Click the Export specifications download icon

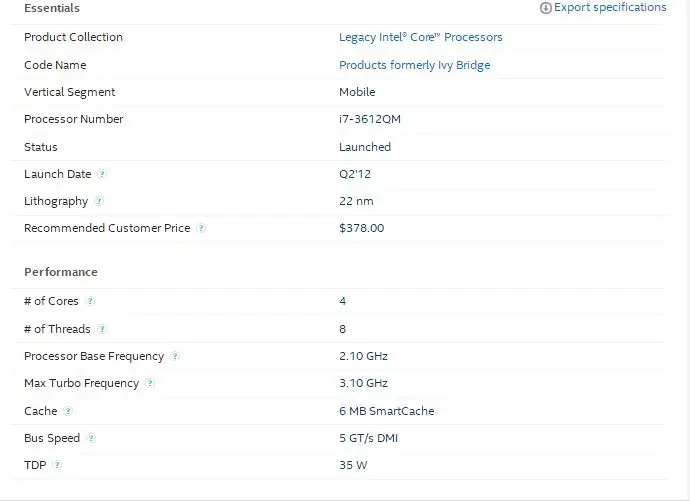coord(546,8)
